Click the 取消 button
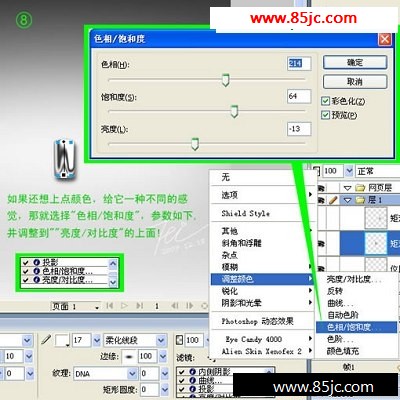The height and width of the screenshot is (400, 400). (x=355, y=82)
